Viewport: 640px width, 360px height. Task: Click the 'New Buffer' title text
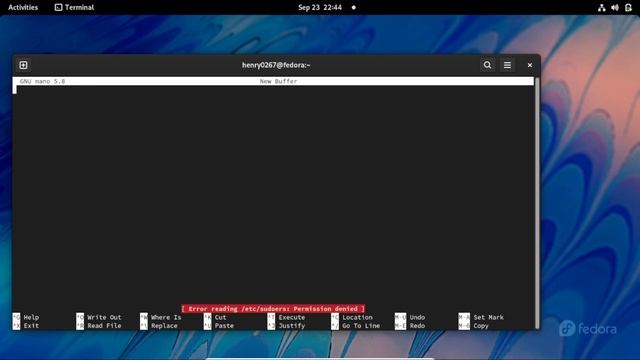click(278, 81)
